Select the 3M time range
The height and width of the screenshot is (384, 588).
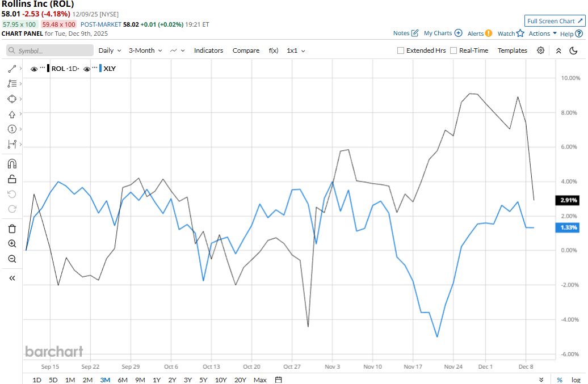pyautogui.click(x=105, y=380)
